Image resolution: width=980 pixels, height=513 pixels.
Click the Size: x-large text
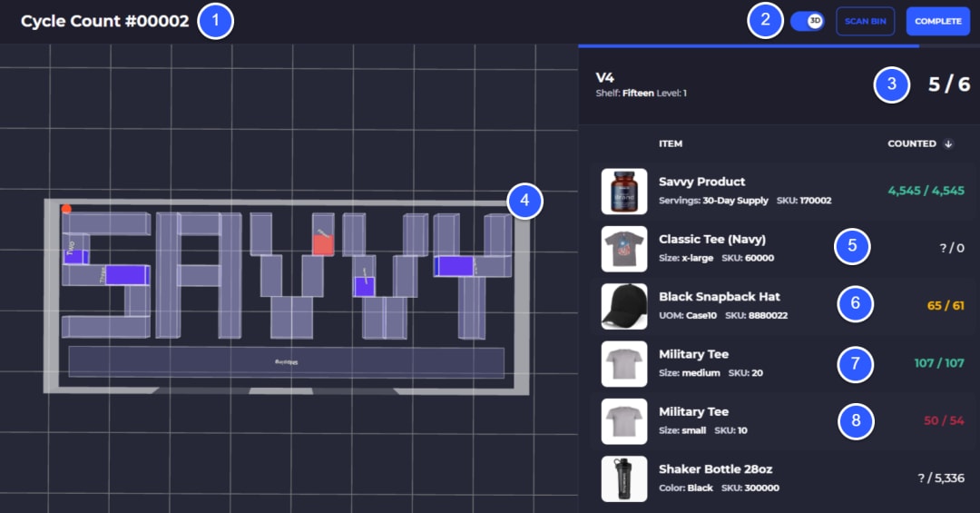[686, 259]
